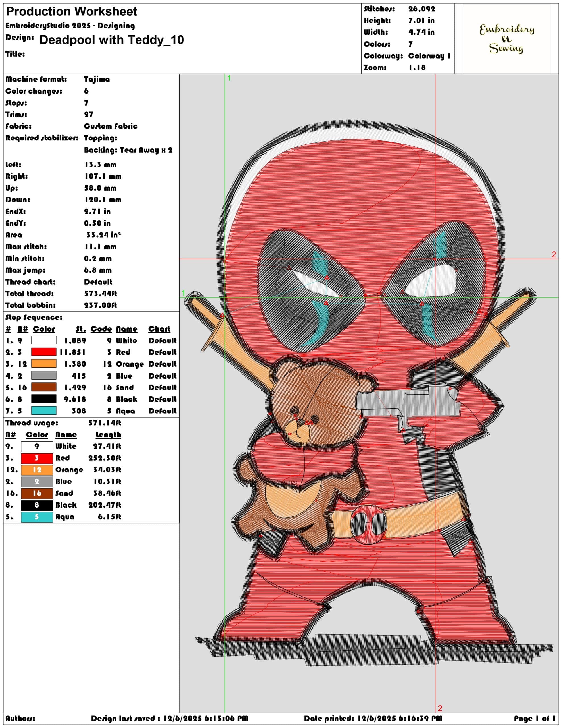
Task: Select the machine format "Tajima"
Action: tap(97, 79)
